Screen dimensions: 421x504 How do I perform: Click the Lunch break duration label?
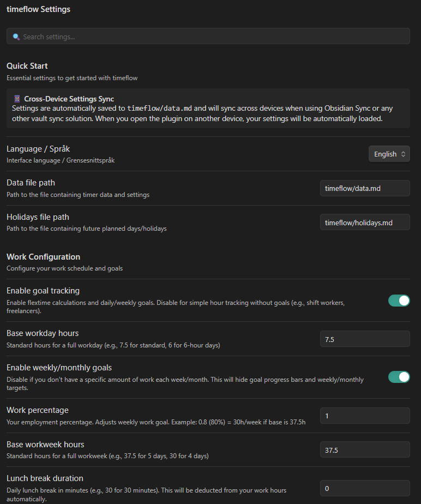[x=45, y=478]
